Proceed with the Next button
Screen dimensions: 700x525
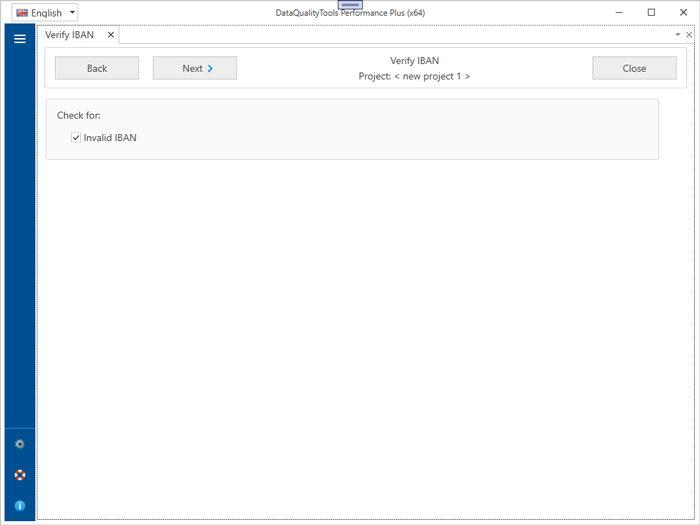[195, 68]
